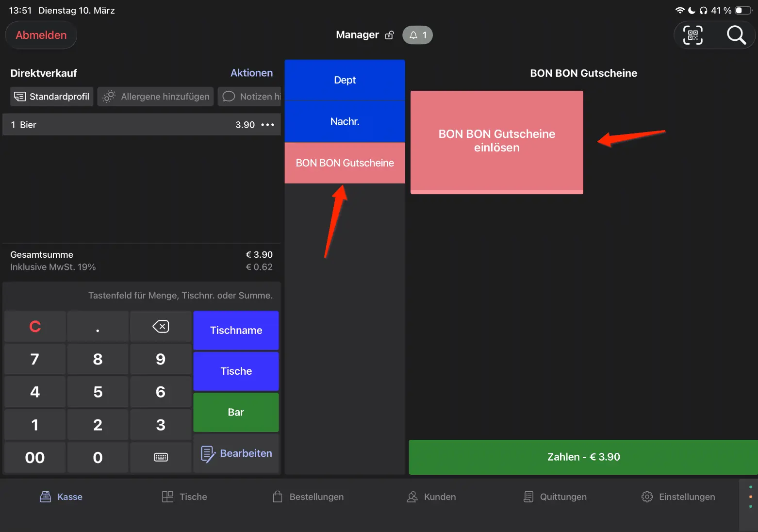Tap the Bearbeiten edit button
758x532 pixels.
click(236, 453)
